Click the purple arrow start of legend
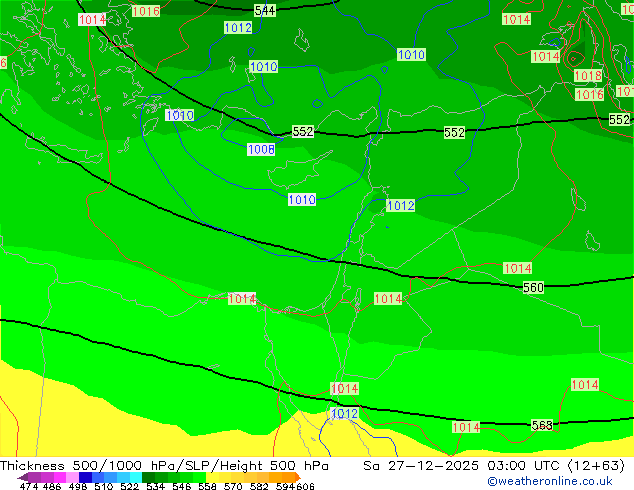This screenshot has width=634, height=490. click(x=23, y=477)
